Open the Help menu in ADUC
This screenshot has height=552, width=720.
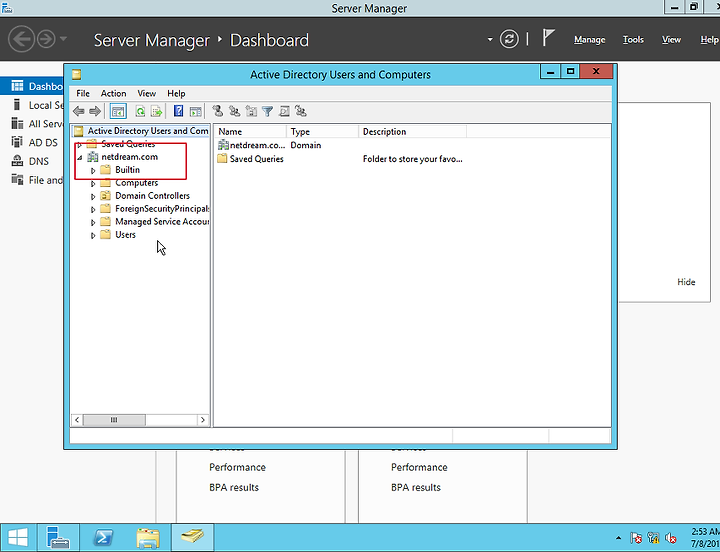pos(176,93)
